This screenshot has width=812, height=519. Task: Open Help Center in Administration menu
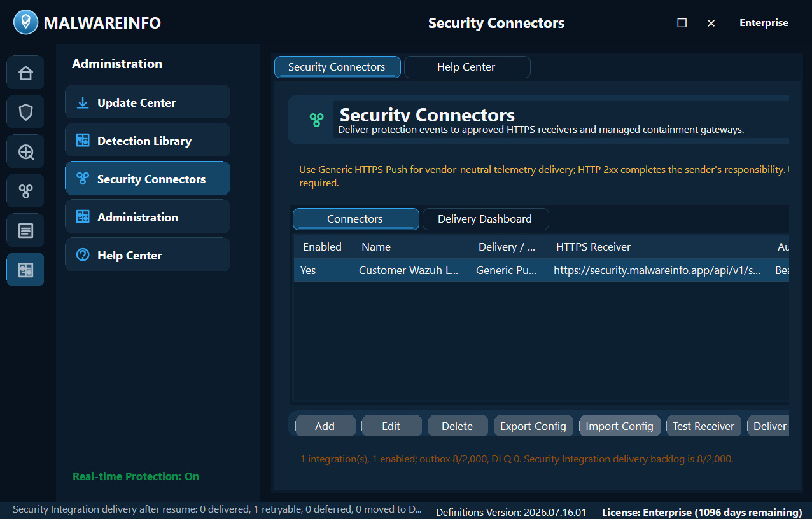147,255
